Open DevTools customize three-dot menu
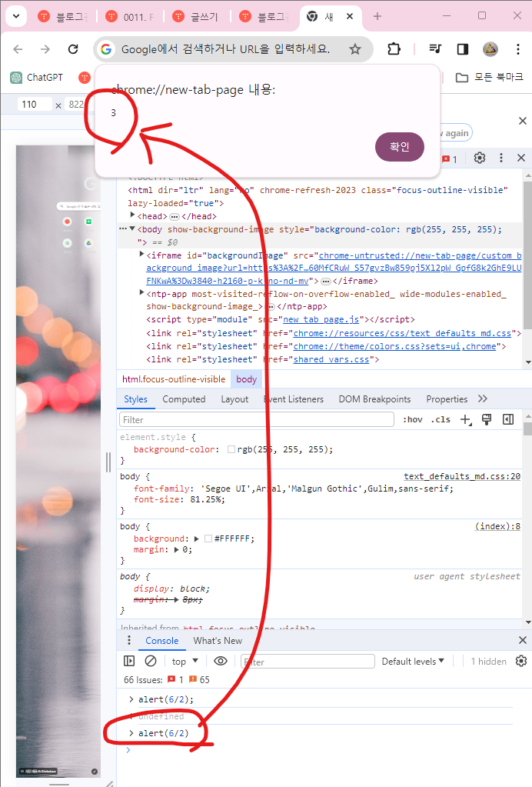 501,158
